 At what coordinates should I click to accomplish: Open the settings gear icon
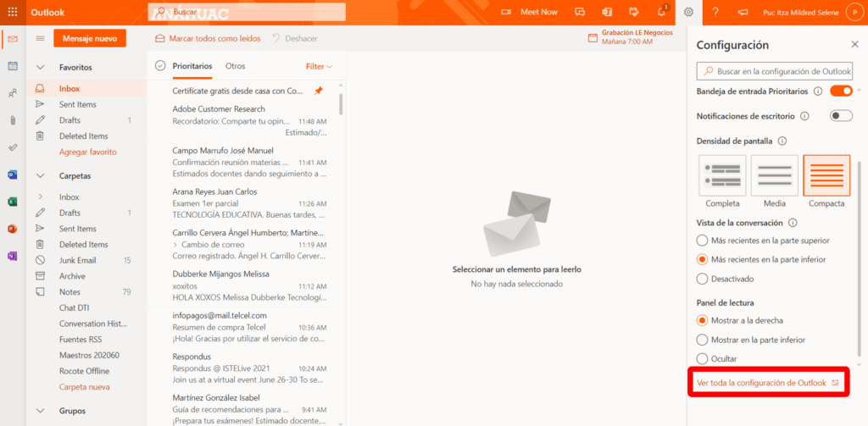click(x=688, y=12)
